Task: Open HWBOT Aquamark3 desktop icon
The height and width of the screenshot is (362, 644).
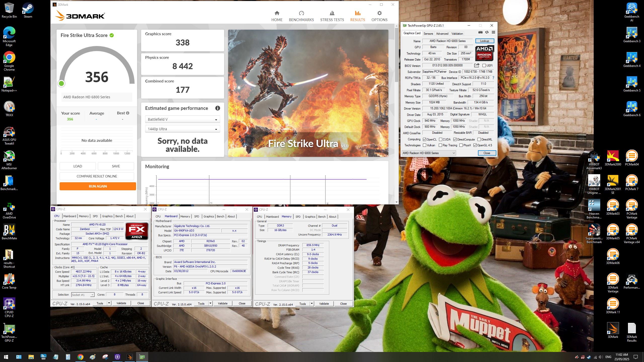Action: click(594, 160)
